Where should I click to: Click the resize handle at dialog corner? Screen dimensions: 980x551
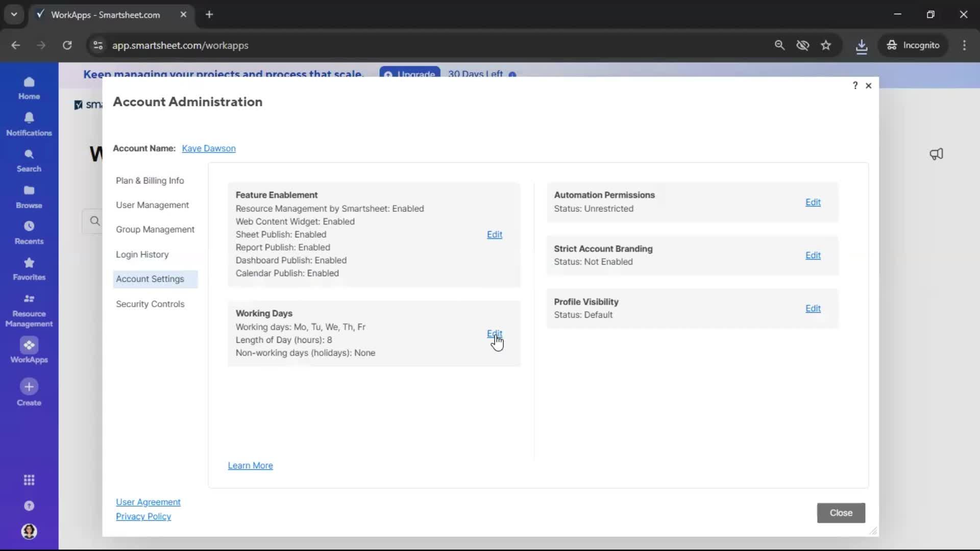tap(873, 531)
